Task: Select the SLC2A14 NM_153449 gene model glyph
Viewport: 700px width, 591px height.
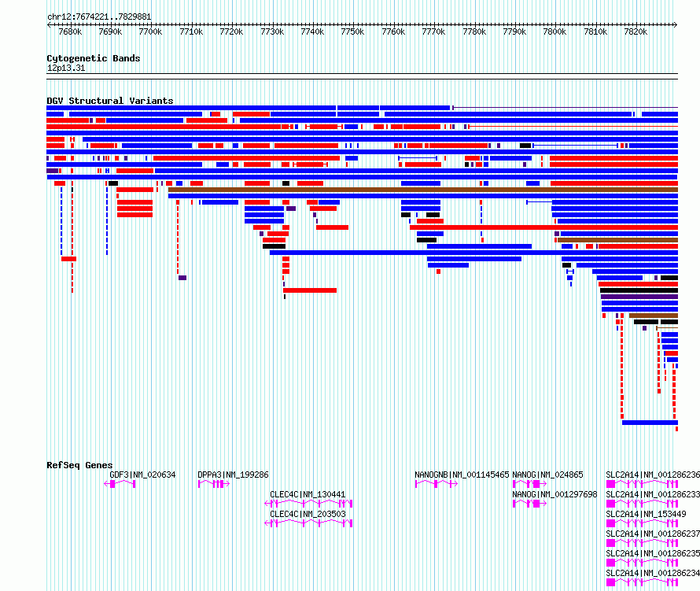Action: [642, 523]
